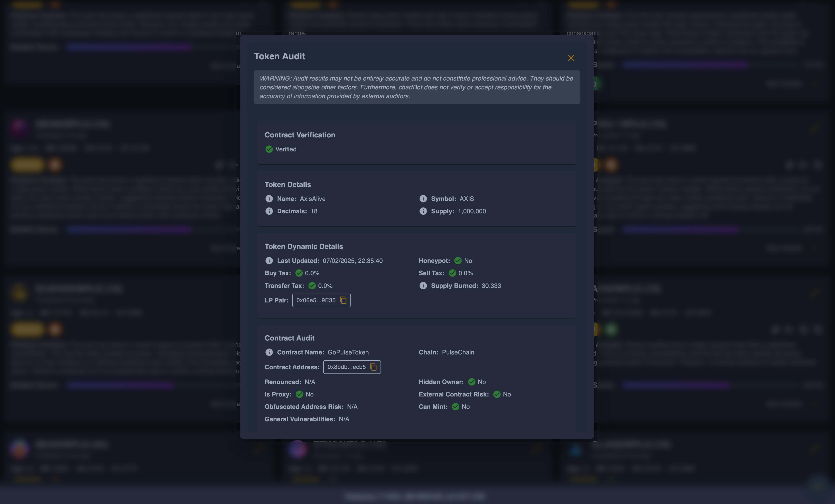Click the info icon next to Supply
Viewport: 835px width, 504px height.
[x=423, y=211]
